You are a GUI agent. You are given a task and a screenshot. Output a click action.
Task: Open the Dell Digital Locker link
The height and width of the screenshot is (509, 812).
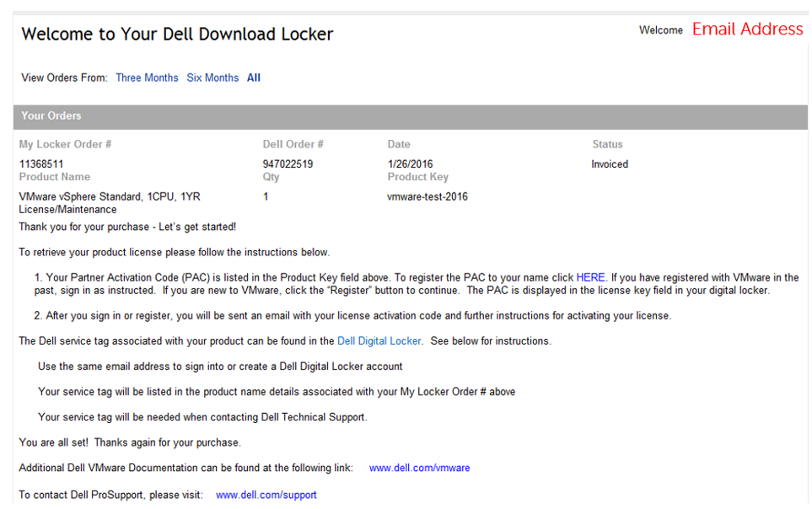click(378, 341)
